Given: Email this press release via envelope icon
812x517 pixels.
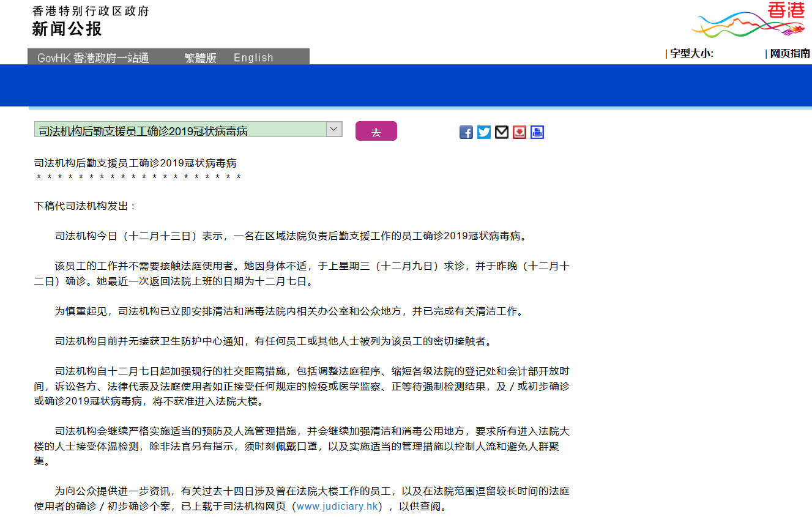Looking at the screenshot, I should tap(502, 132).
